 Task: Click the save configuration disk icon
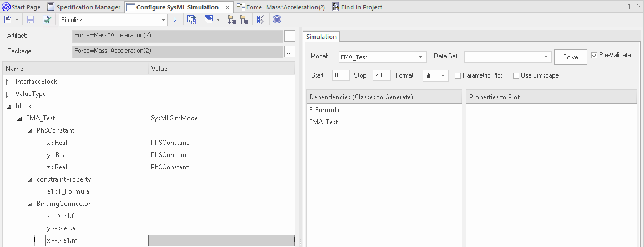[31, 19]
